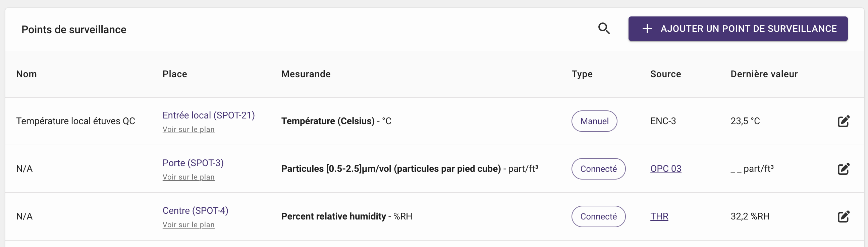Open Entrée local (SPOT-21) place link
This screenshot has width=868, height=247.
tap(209, 115)
